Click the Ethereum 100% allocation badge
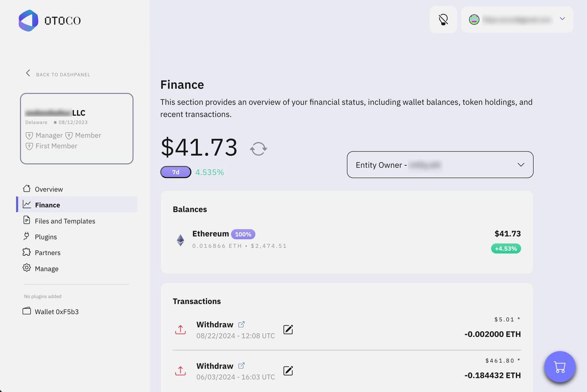The image size is (587, 392). (x=243, y=234)
